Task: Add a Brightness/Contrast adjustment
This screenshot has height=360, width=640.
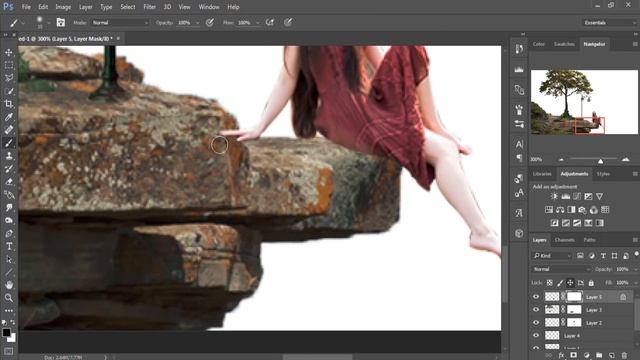Action: pos(554,196)
